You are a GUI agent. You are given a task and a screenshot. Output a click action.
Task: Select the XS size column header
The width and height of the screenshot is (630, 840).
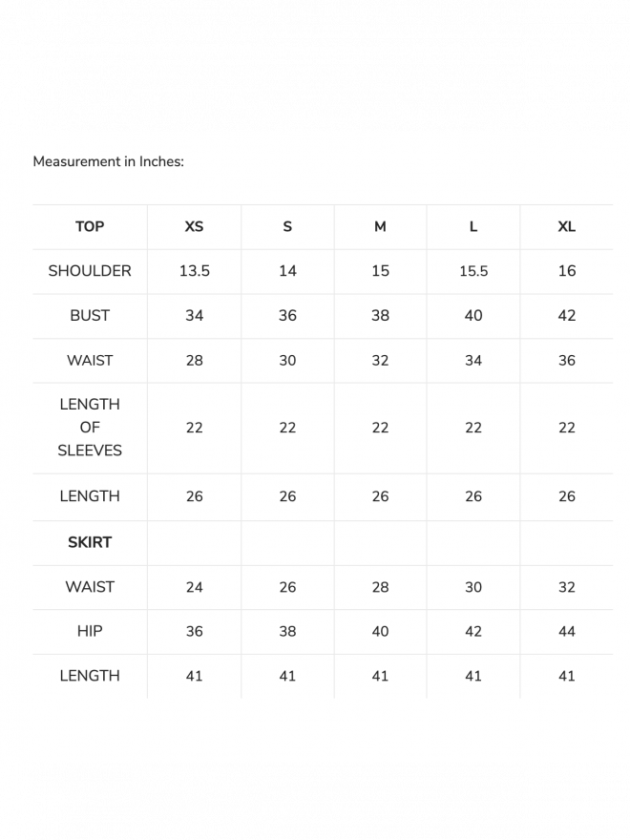pos(194,226)
